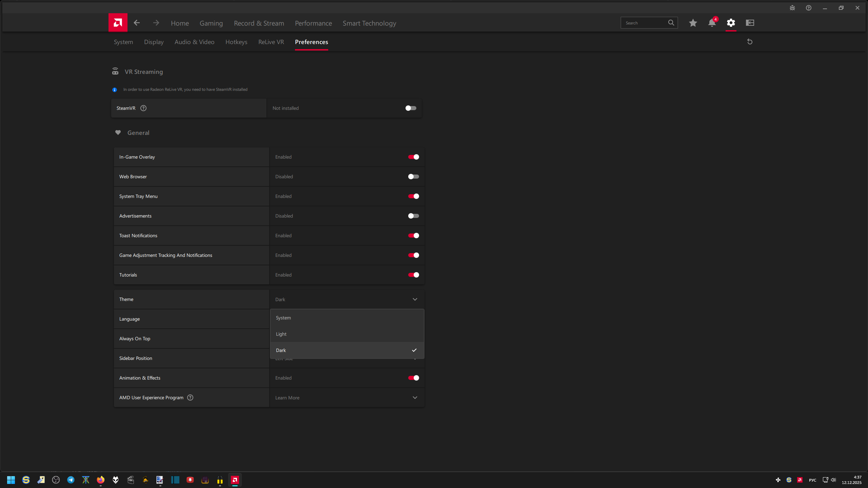Open notifications via the bell icon
The image size is (868, 488).
coord(711,23)
